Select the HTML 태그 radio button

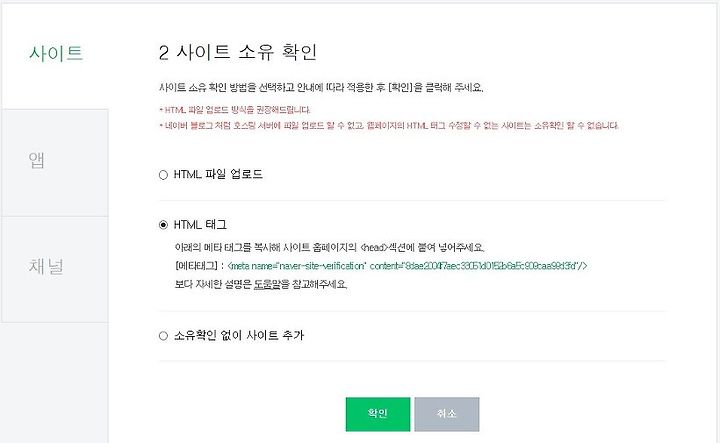[163, 225]
